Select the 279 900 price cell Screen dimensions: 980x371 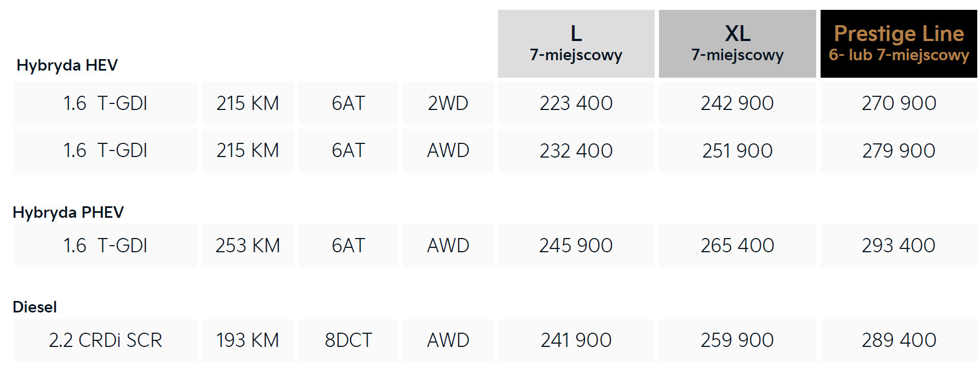coord(898,150)
